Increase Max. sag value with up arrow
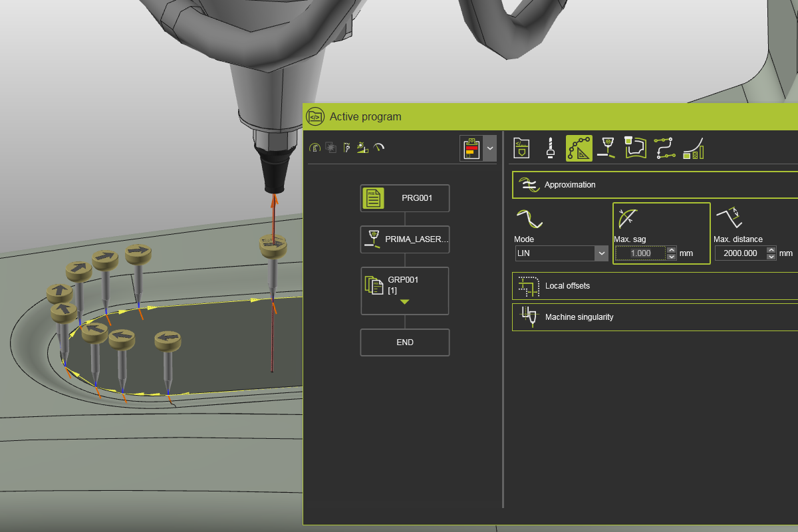The image size is (798, 532). [x=672, y=250]
